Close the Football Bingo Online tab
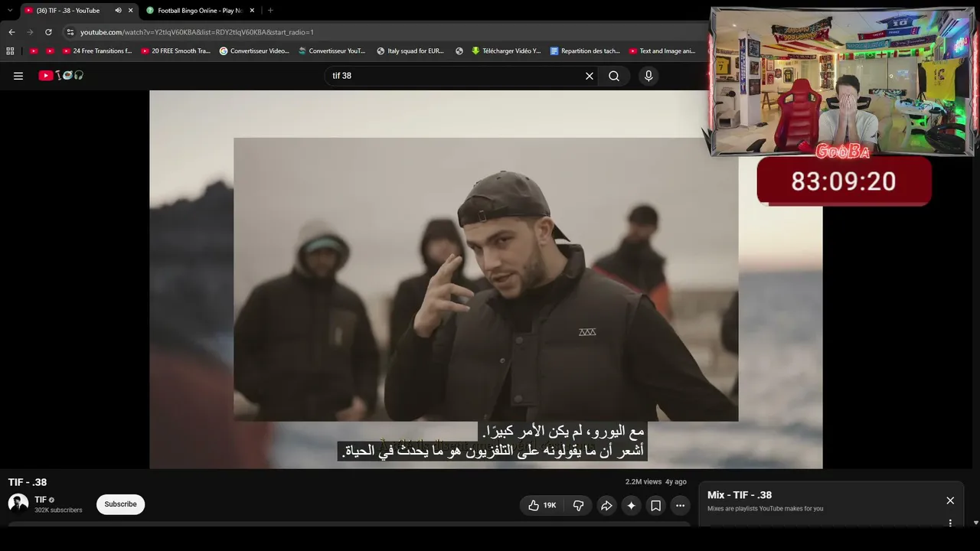Image resolution: width=980 pixels, height=551 pixels. point(252,11)
